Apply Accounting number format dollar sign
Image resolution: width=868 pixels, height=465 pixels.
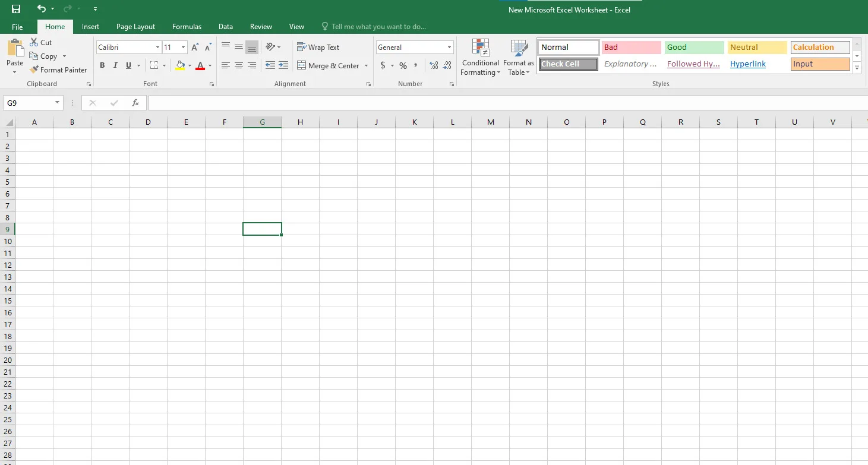pyautogui.click(x=383, y=65)
